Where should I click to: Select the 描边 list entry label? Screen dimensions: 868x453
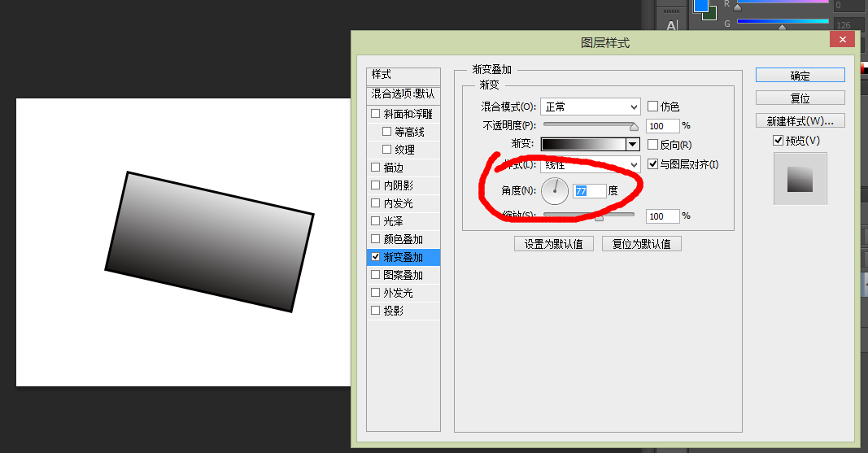point(394,168)
